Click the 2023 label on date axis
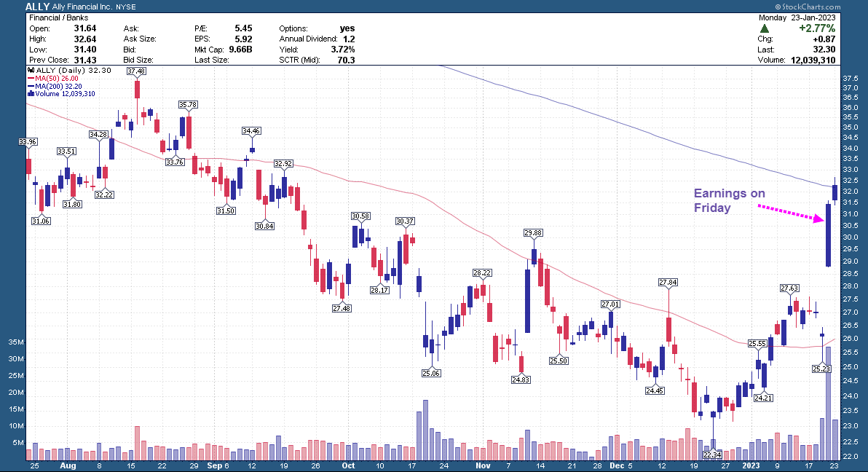868x472 pixels. tap(751, 465)
